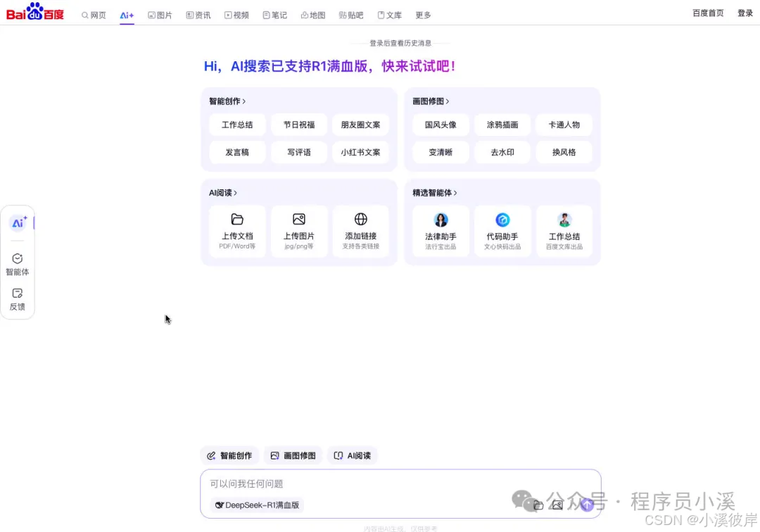The image size is (760, 532).
Task: Click the 登录 login link
Action: pyautogui.click(x=745, y=13)
